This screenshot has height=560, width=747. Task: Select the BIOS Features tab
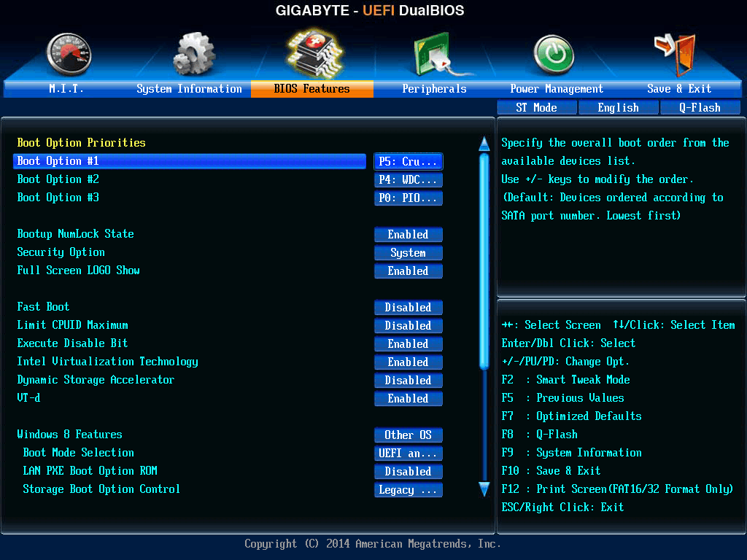[x=312, y=88]
